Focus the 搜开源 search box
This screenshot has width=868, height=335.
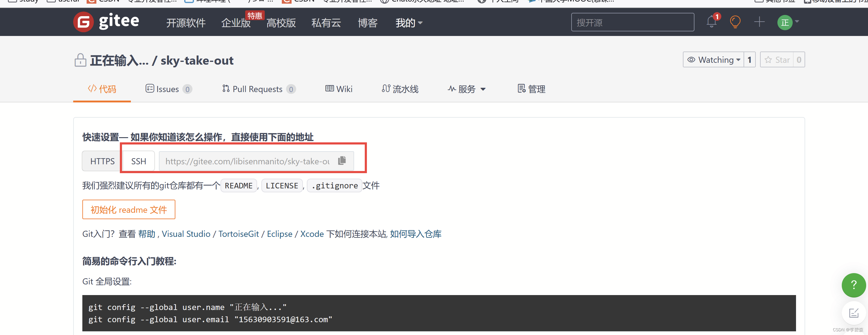click(632, 23)
